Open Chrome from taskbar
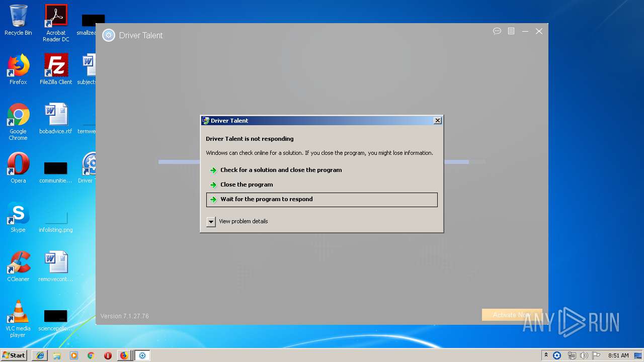644x362 pixels. click(91, 355)
